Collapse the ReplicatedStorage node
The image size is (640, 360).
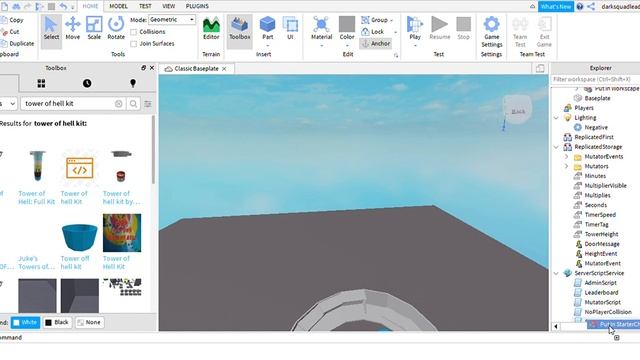tap(556, 147)
